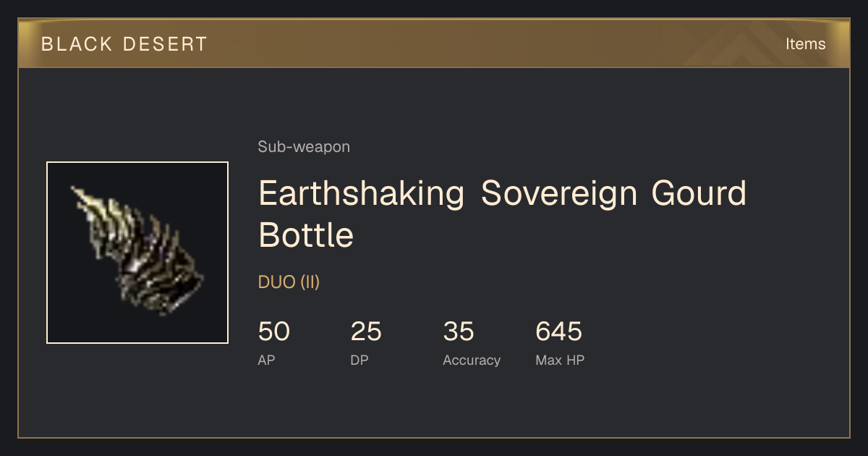Click the DUO (II) enhancement level
This screenshot has width=868, height=456.
click(289, 282)
